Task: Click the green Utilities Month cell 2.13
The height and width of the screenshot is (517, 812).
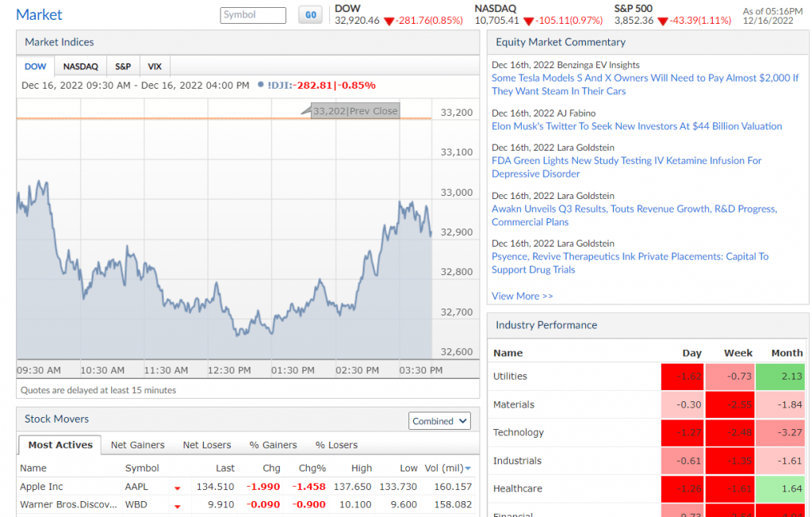Action: (781, 377)
